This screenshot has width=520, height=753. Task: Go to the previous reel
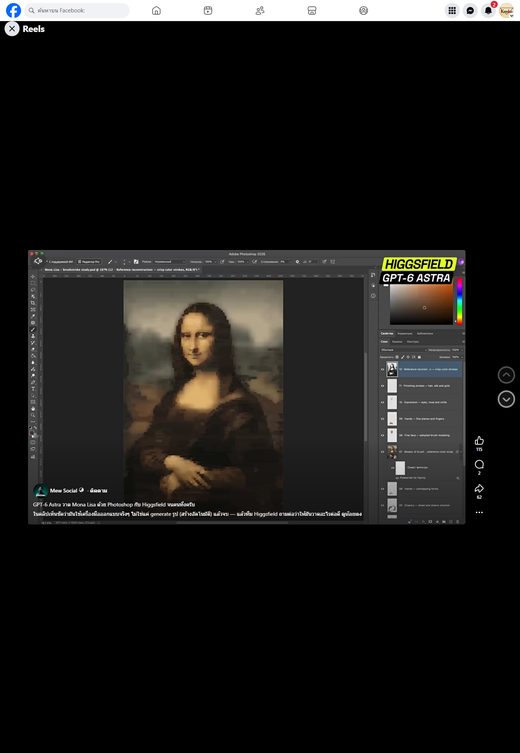(x=506, y=375)
